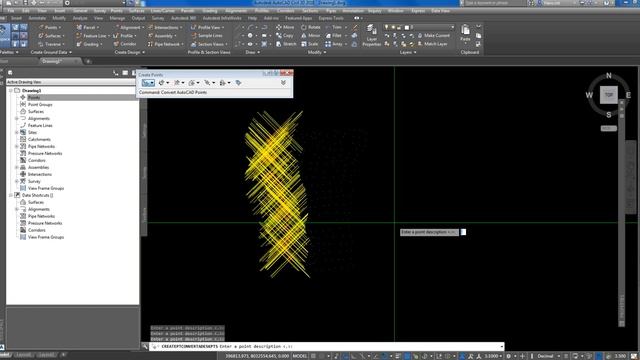640x360 pixels.
Task: Open the Survey ribbon tab
Action: (158, 18)
